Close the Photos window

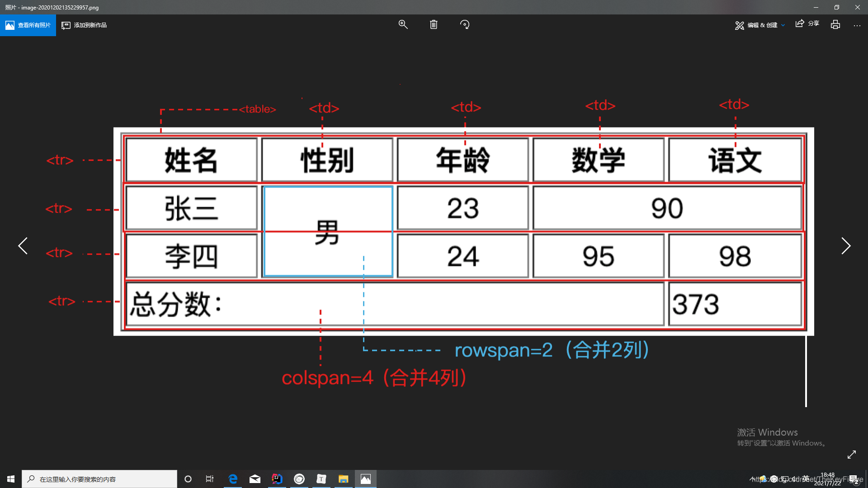point(858,7)
